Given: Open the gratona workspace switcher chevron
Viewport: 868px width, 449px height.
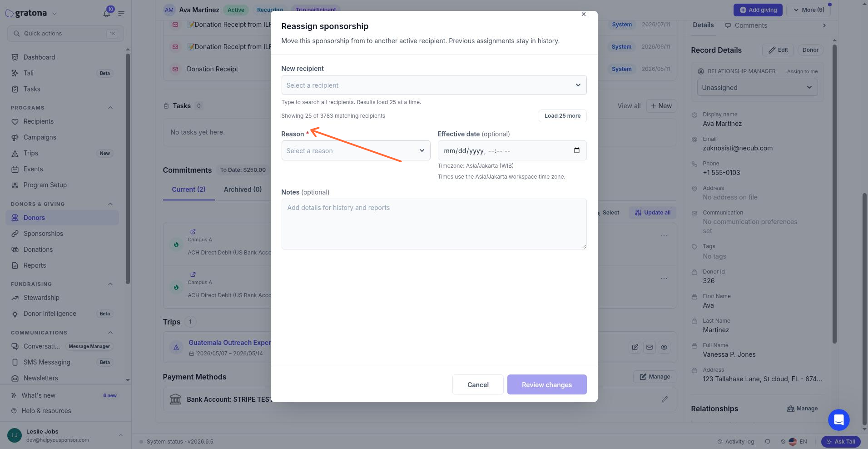Looking at the screenshot, I should 55,14.
